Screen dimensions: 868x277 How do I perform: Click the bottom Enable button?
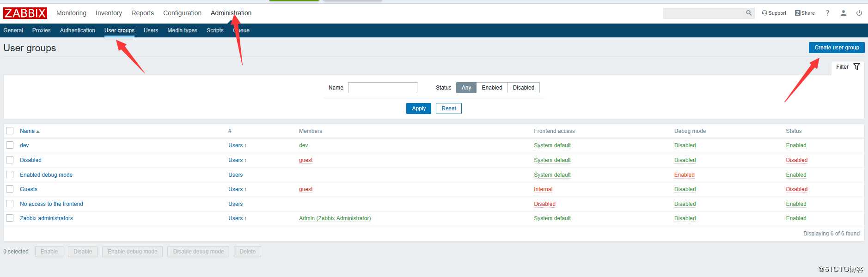[x=49, y=252]
